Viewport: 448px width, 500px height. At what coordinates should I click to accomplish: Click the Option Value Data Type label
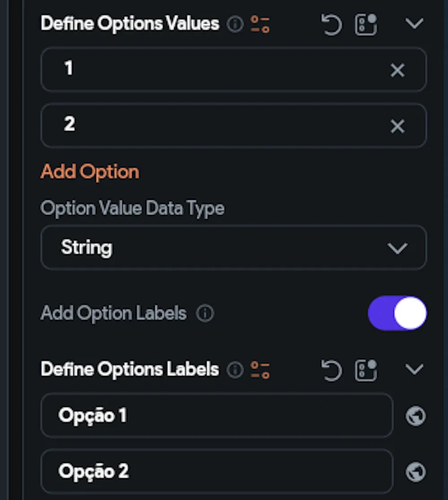(x=133, y=208)
